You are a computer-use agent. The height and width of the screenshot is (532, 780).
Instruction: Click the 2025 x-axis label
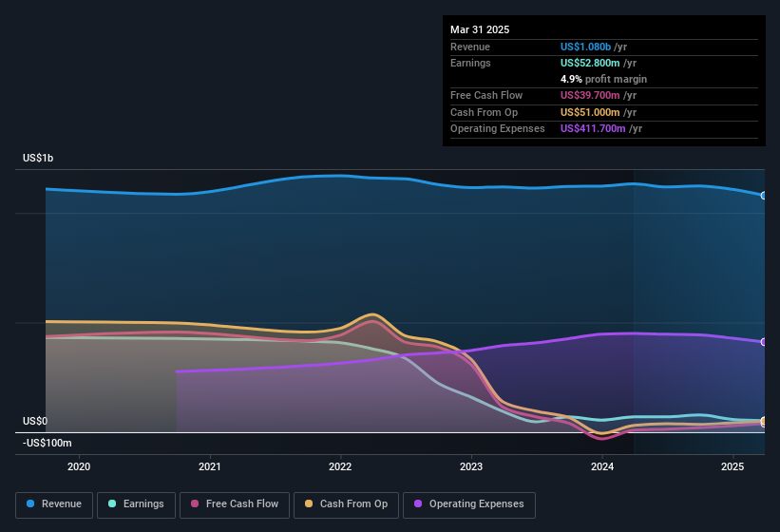[x=732, y=466]
